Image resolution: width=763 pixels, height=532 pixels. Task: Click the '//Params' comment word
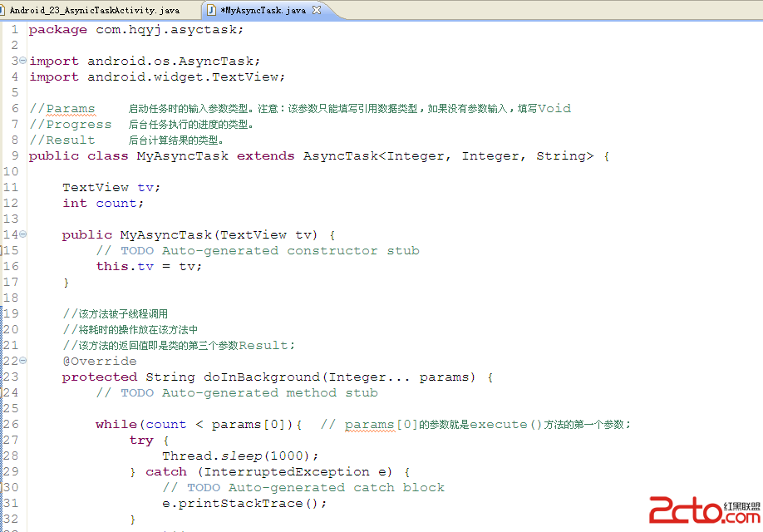pos(62,109)
